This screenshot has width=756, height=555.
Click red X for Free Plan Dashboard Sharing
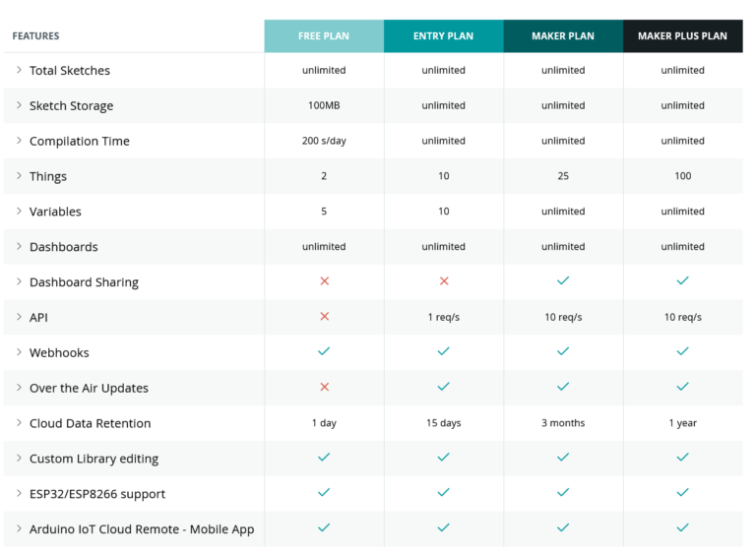coord(324,281)
